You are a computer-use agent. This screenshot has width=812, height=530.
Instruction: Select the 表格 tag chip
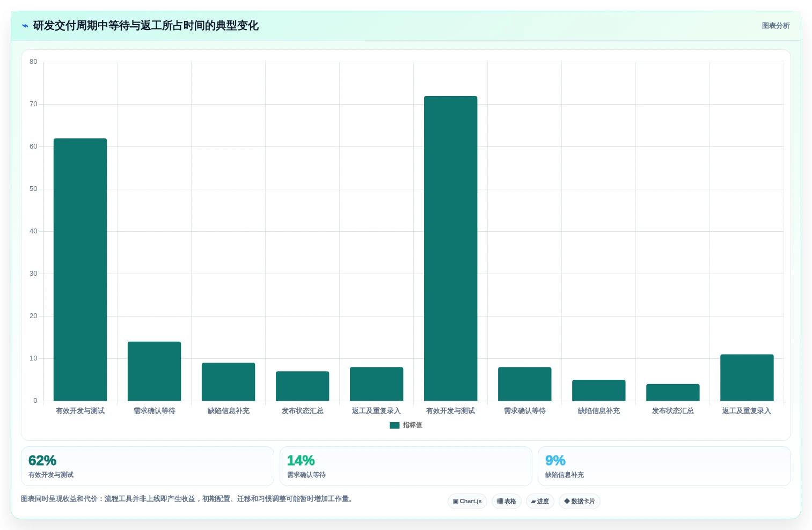tap(506, 502)
